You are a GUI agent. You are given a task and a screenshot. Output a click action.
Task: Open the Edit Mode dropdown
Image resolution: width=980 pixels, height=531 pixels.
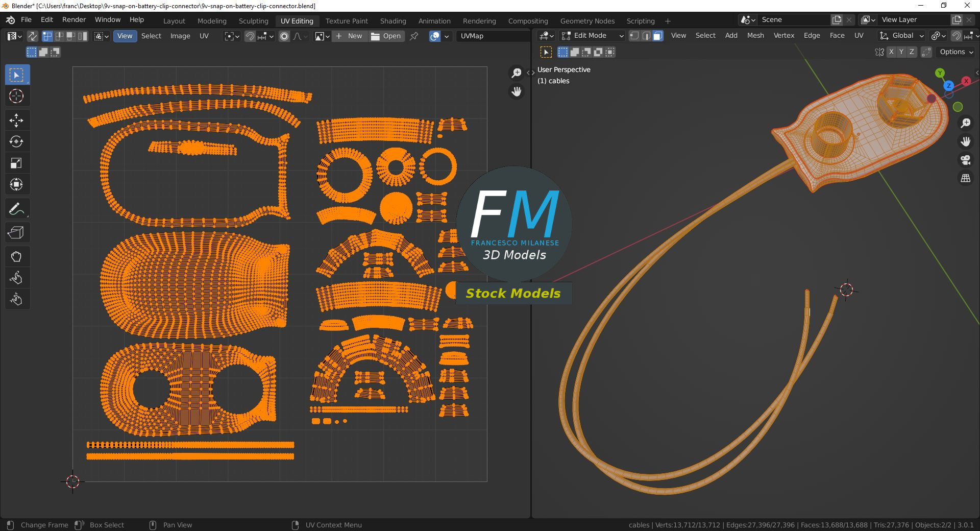(592, 36)
